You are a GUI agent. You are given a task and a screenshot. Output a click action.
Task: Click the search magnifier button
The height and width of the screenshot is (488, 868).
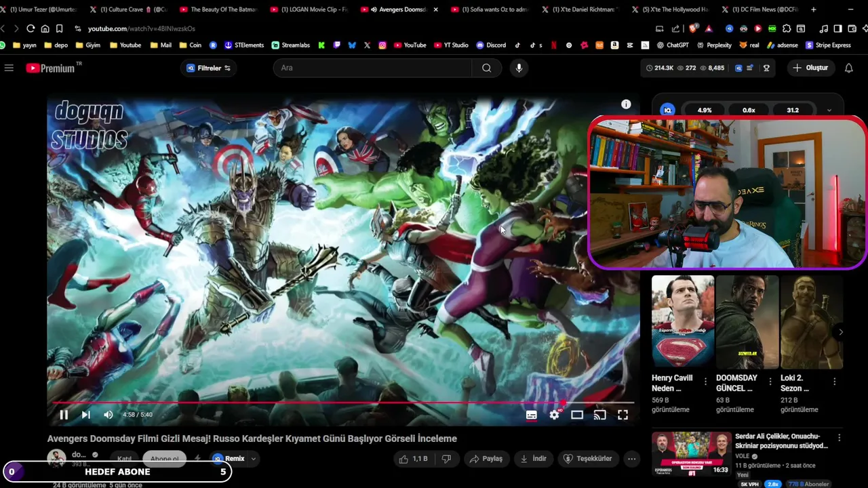pyautogui.click(x=486, y=68)
